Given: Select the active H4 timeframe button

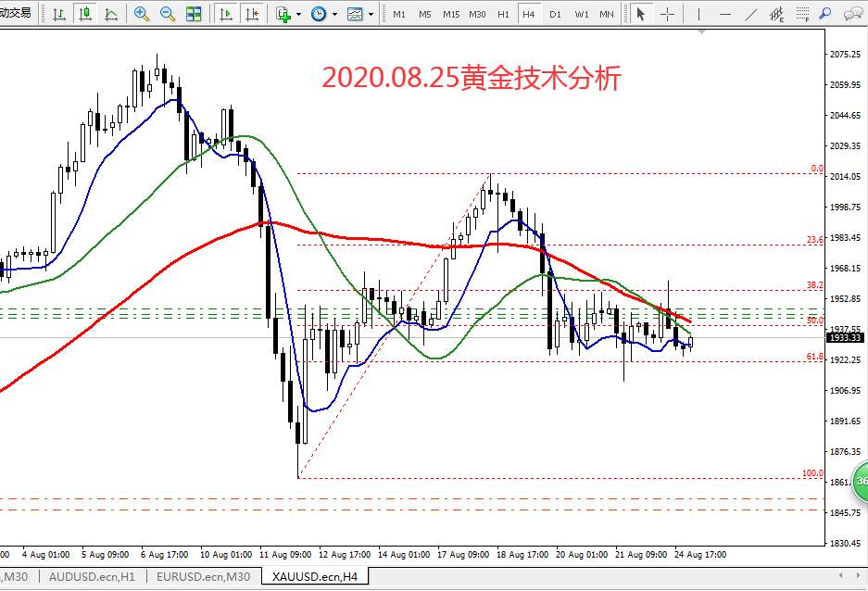Looking at the screenshot, I should tap(529, 15).
